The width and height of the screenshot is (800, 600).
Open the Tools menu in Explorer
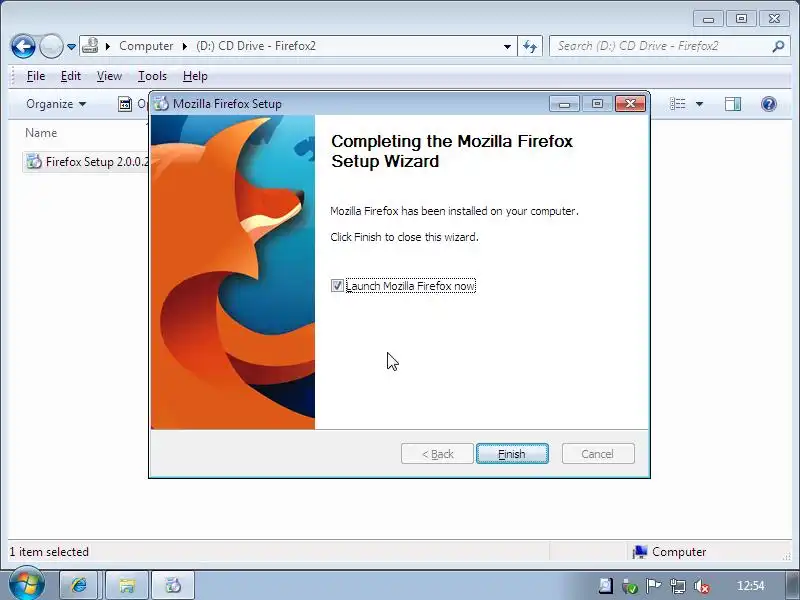click(152, 76)
